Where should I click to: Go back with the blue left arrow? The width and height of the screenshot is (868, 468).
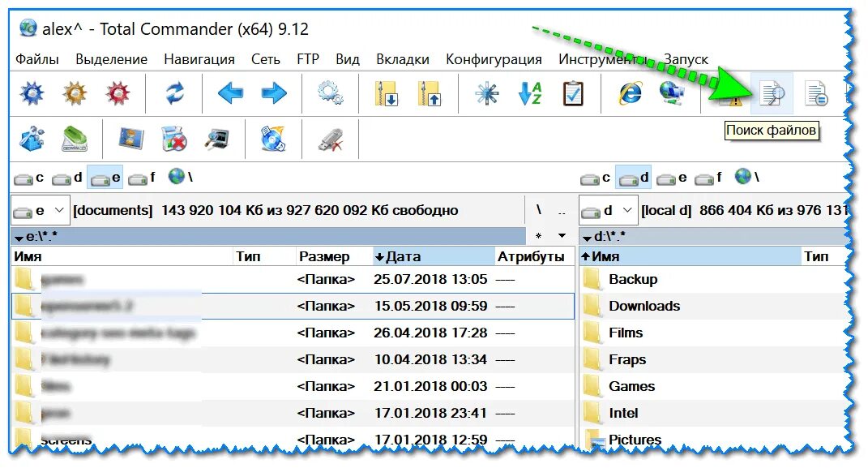tap(230, 93)
